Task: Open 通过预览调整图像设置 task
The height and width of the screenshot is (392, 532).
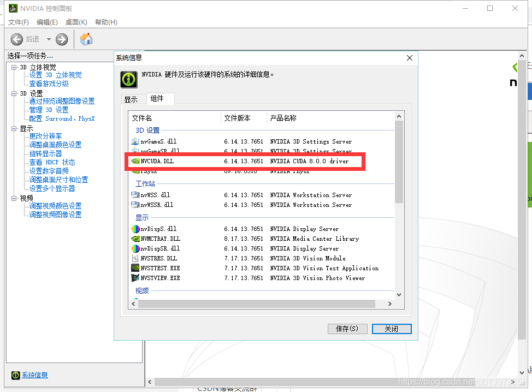Action: (x=62, y=101)
